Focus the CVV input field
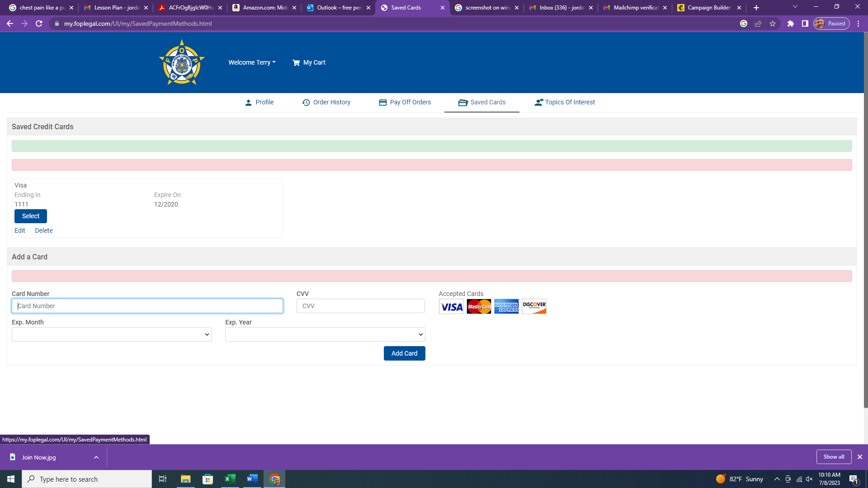 tap(360, 306)
